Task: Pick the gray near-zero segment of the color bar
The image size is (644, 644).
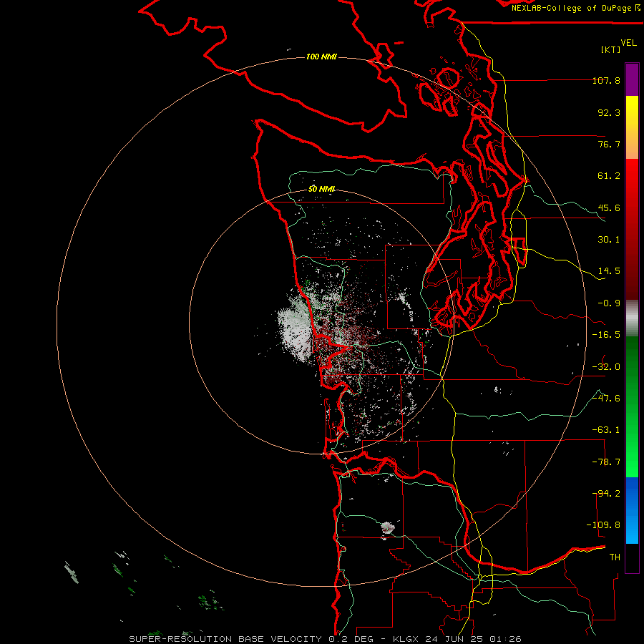Action: coord(632,318)
